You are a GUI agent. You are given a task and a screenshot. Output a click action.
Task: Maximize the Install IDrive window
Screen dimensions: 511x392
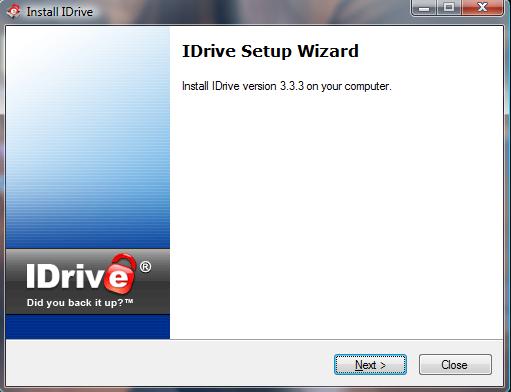coord(449,7)
